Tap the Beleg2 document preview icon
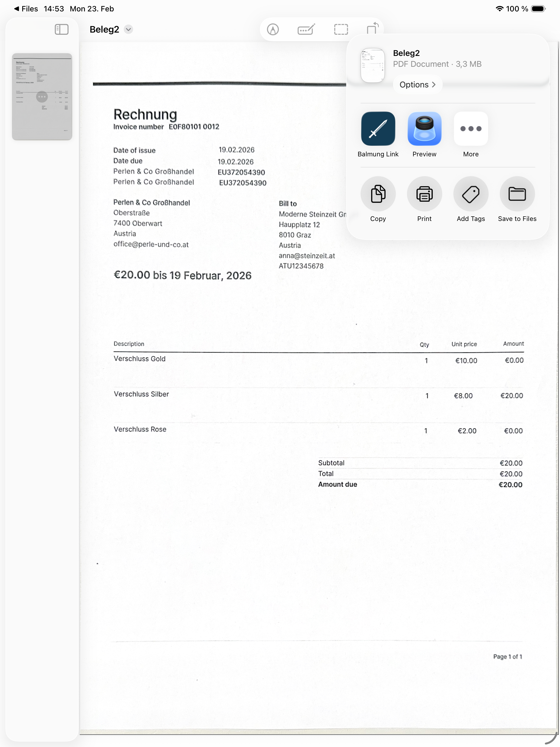This screenshot has width=560, height=747. point(373,65)
